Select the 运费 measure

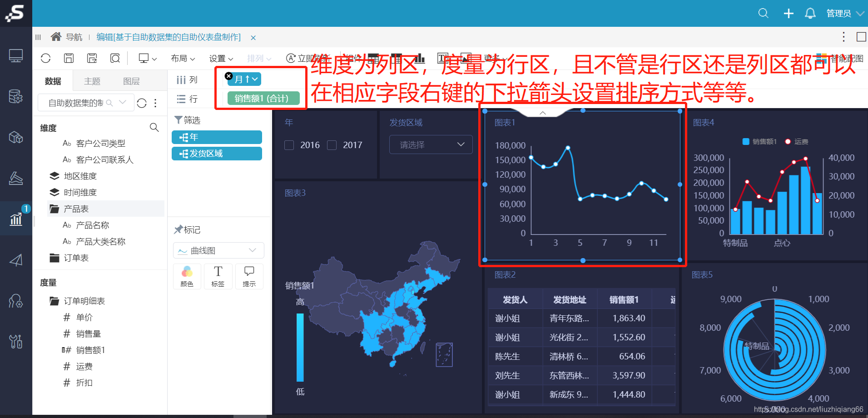point(84,367)
